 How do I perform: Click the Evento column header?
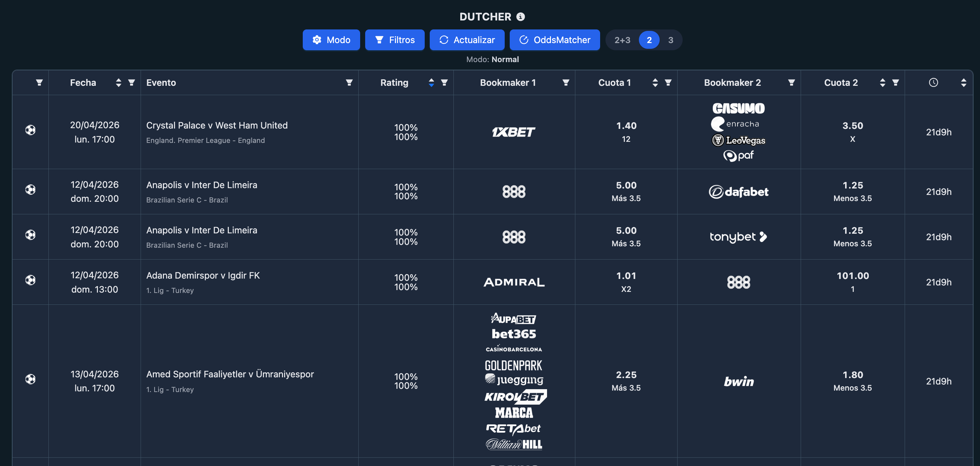pos(161,83)
